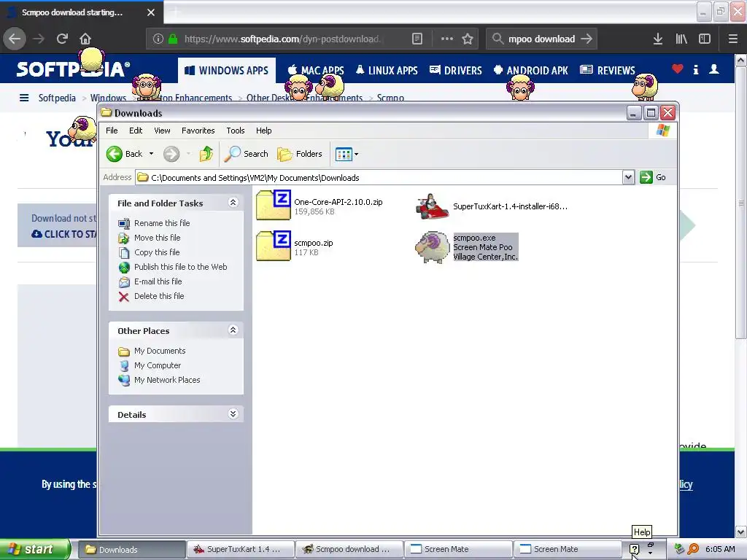
Task: Go up one folder level
Action: tap(206, 154)
